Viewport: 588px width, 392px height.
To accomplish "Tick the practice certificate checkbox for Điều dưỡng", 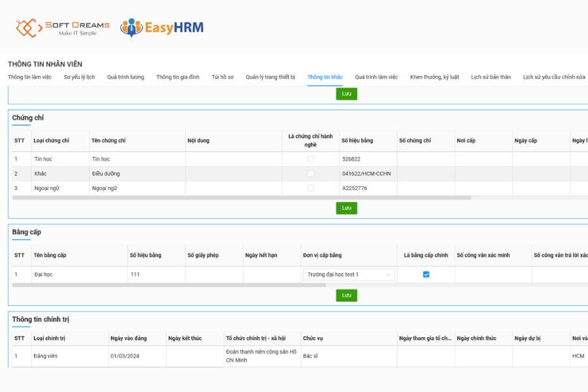I will [x=310, y=174].
